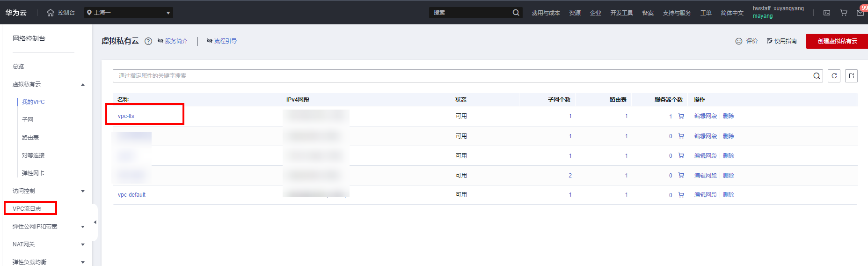The height and width of the screenshot is (266, 868).
Task: Open the vpc-lts VPC link
Action: 126,116
